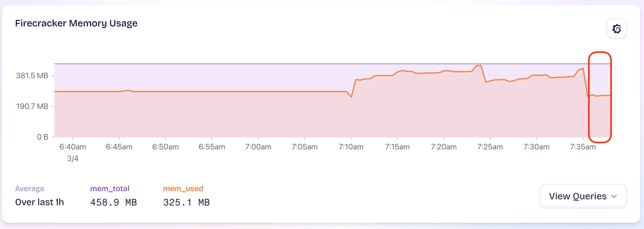The width and height of the screenshot is (644, 229).
Task: Toggle the mem_total legend series
Action: 110,189
